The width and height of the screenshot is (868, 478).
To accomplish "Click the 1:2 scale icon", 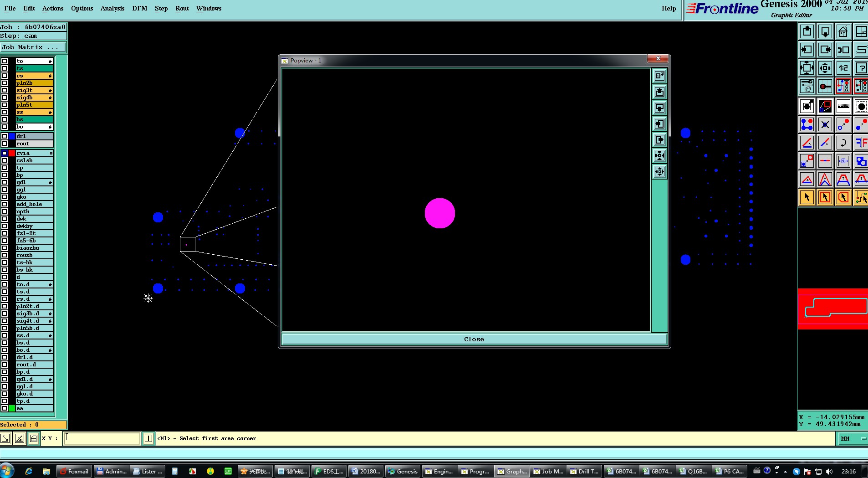I will click(x=843, y=68).
